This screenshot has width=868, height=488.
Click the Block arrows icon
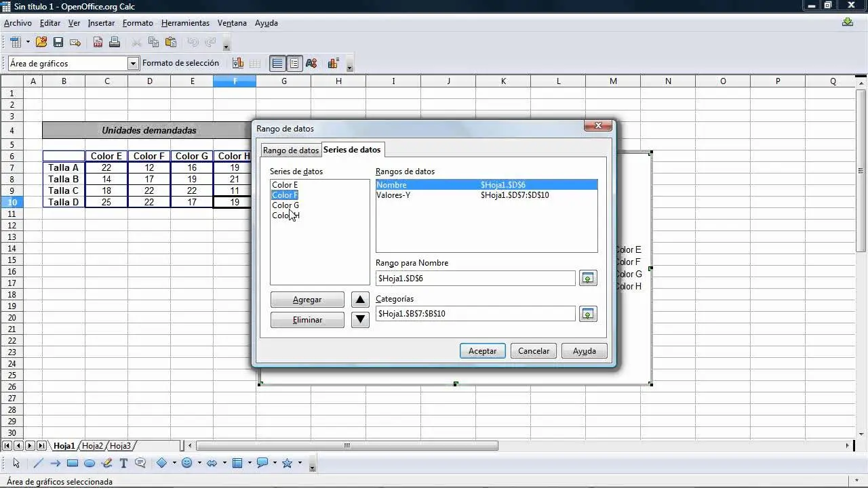click(x=212, y=464)
